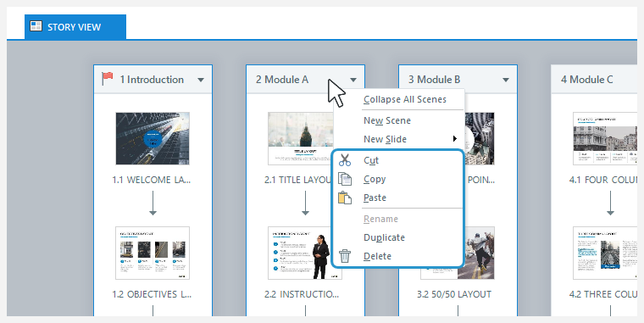Image resolution: width=644 pixels, height=323 pixels.
Task: Click the scissors Cut icon
Action: pos(345,160)
